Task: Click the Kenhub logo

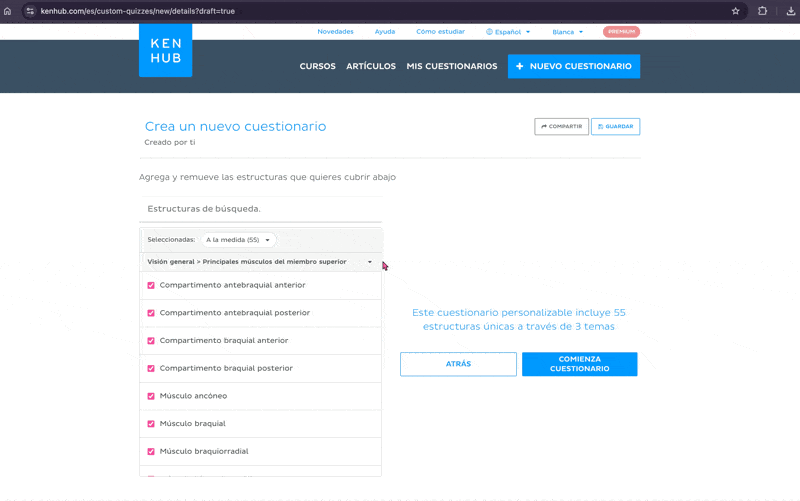Action: pyautogui.click(x=165, y=51)
